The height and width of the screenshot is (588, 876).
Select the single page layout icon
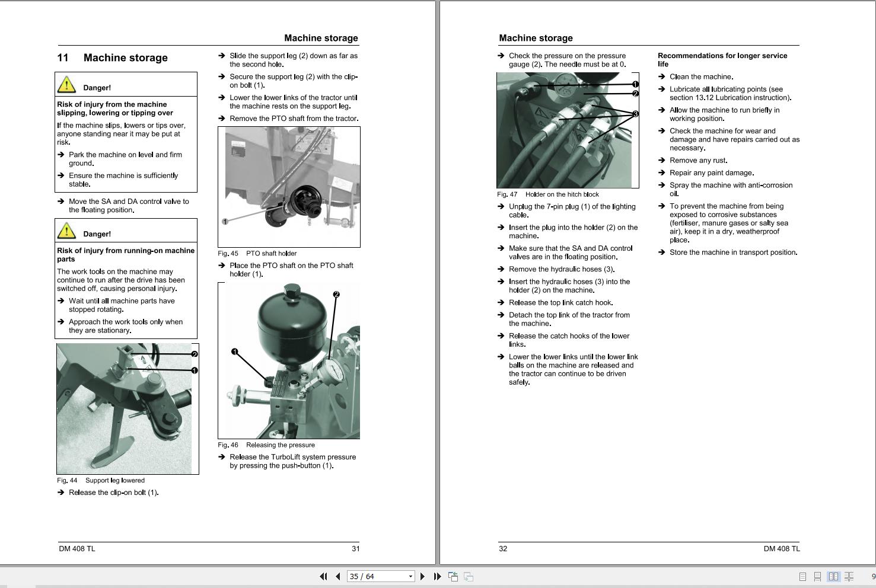[802, 576]
